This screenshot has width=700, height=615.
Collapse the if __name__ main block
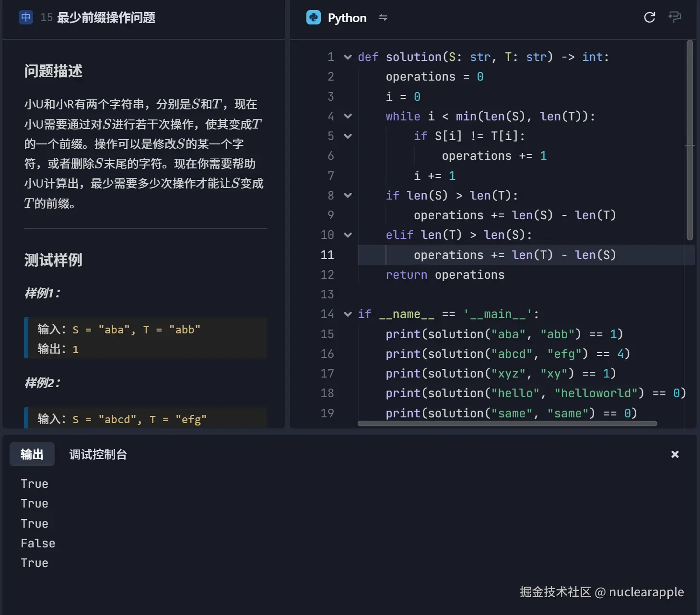[348, 314]
